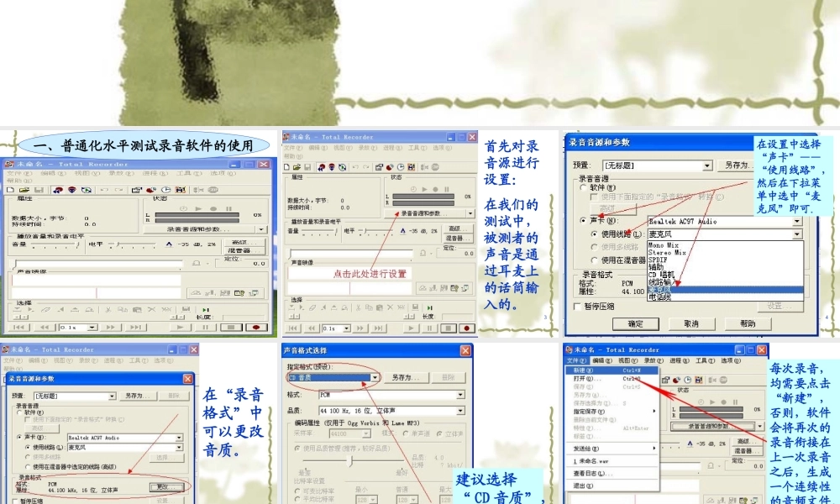Click fast-forward button in 点击此处 slide

(x=360, y=328)
